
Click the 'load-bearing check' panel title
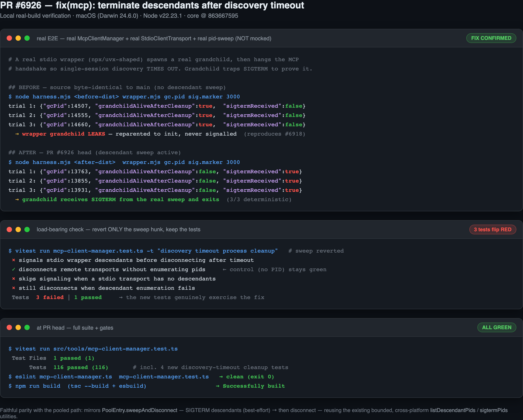(x=118, y=229)
